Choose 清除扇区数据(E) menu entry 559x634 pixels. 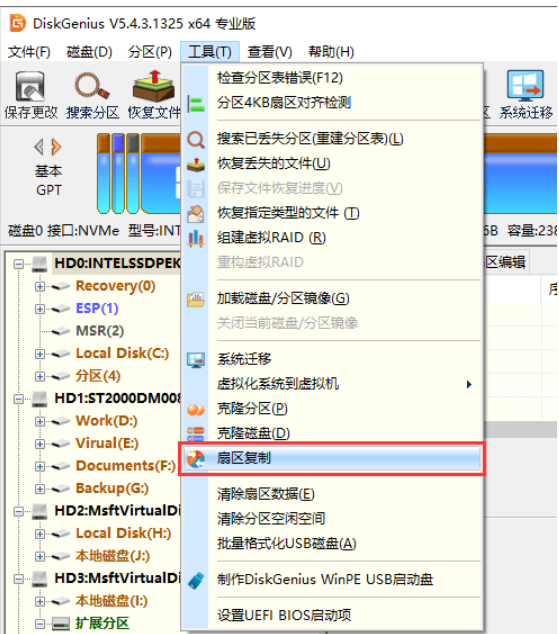(x=331, y=494)
